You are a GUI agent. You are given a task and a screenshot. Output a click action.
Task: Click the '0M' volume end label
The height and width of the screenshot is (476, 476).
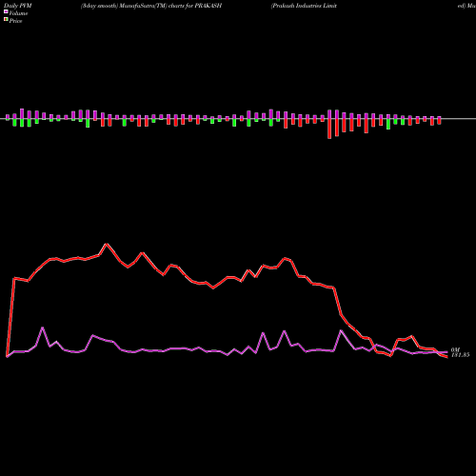tap(455, 350)
